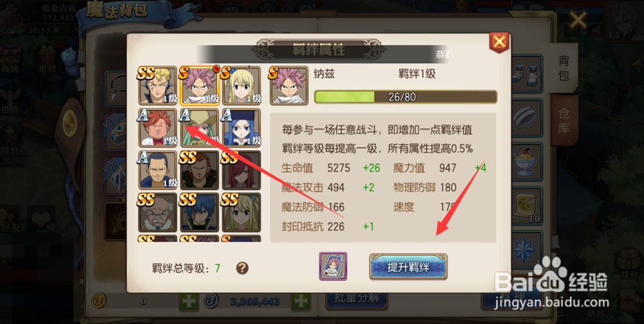This screenshot has height=324, width=644.
Task: Select the red-haired A-rank character portrait
Action: pos(158,128)
